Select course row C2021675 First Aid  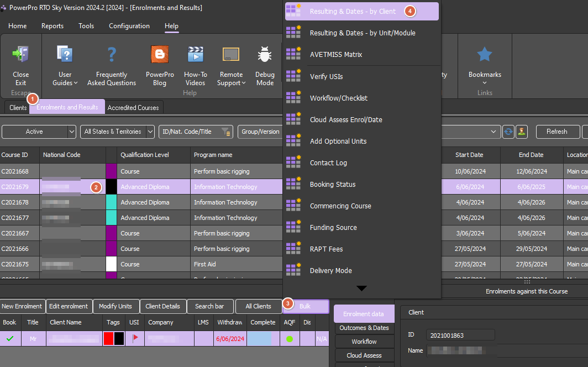141,264
